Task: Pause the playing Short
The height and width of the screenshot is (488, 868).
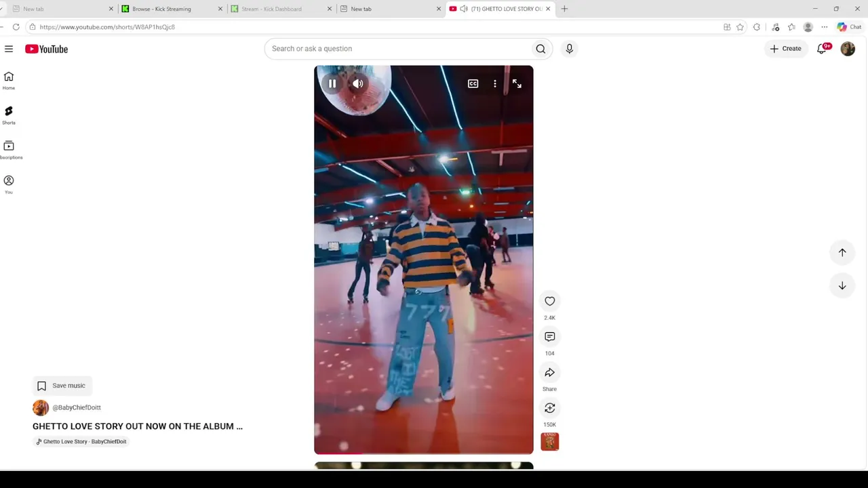Action: coord(332,84)
